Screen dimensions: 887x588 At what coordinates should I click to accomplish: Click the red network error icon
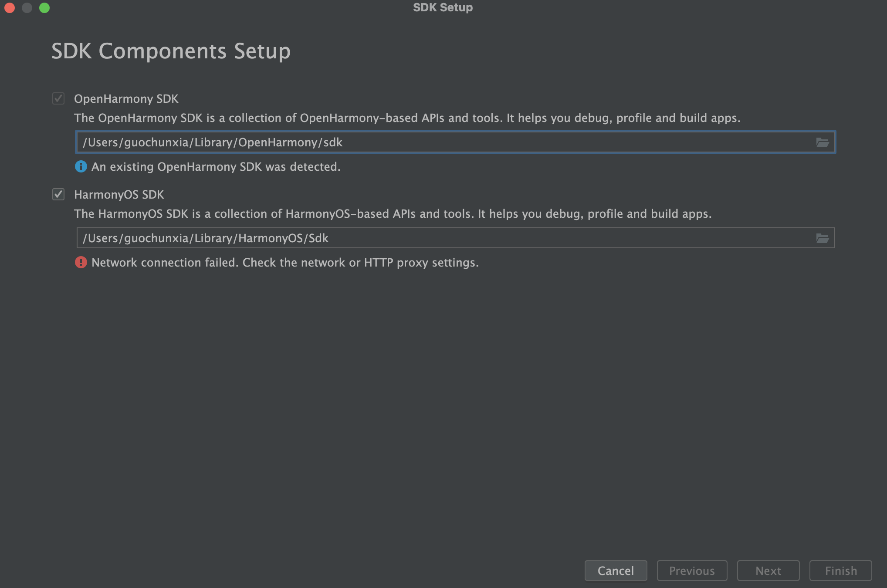pyautogui.click(x=81, y=263)
